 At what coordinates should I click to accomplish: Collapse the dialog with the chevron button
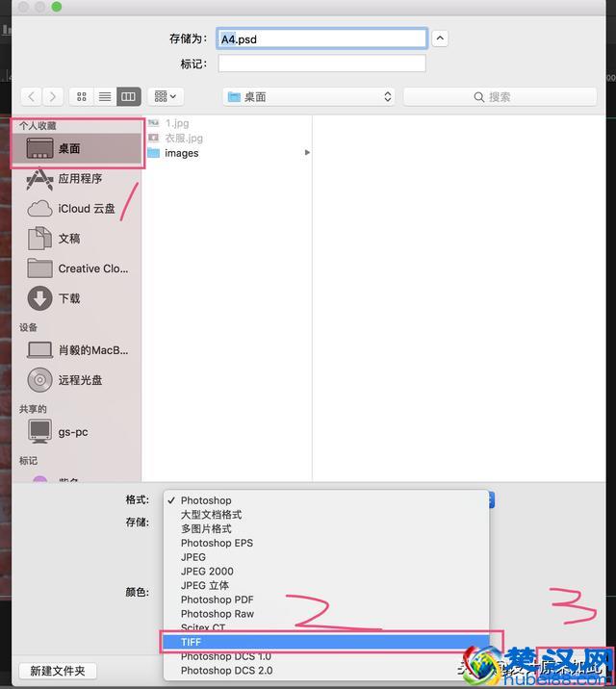point(440,38)
